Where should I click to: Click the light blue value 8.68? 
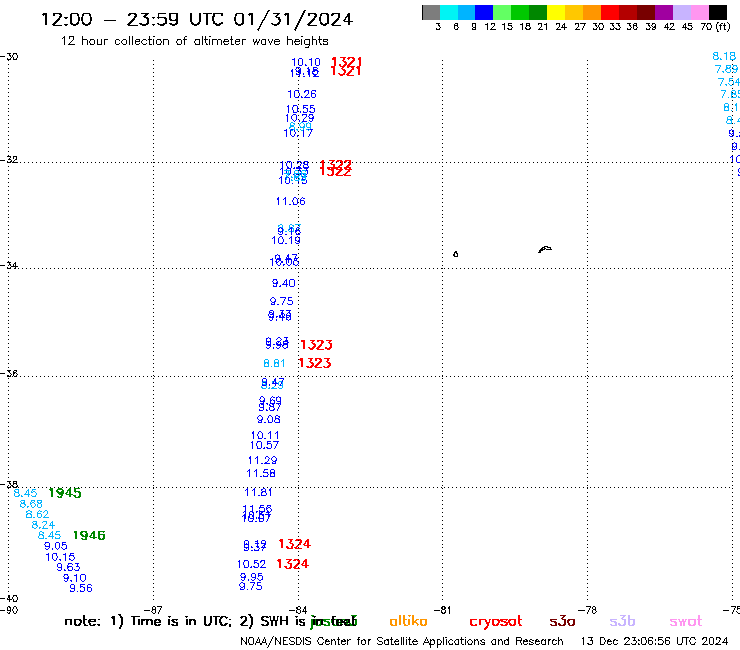[x=31, y=504]
